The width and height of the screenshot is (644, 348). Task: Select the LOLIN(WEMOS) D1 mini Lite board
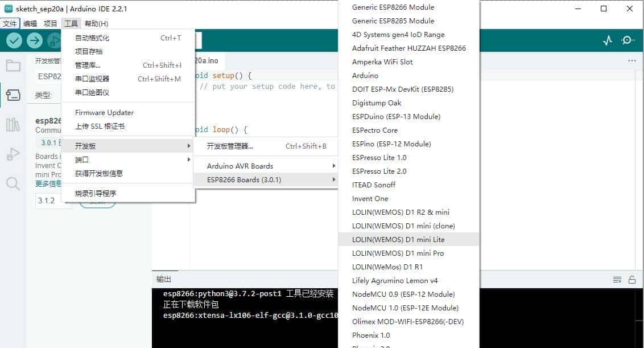tap(398, 239)
